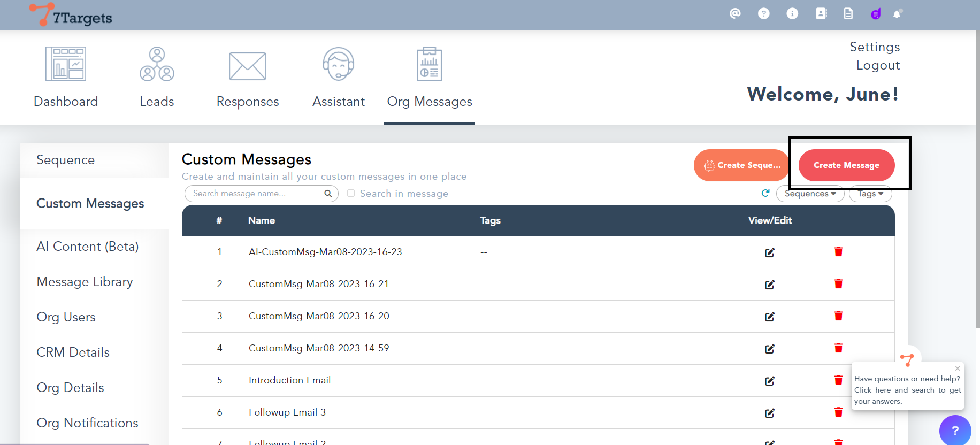Enable the Search in message checkbox
Screen dimensions: 980x445
[x=351, y=193]
